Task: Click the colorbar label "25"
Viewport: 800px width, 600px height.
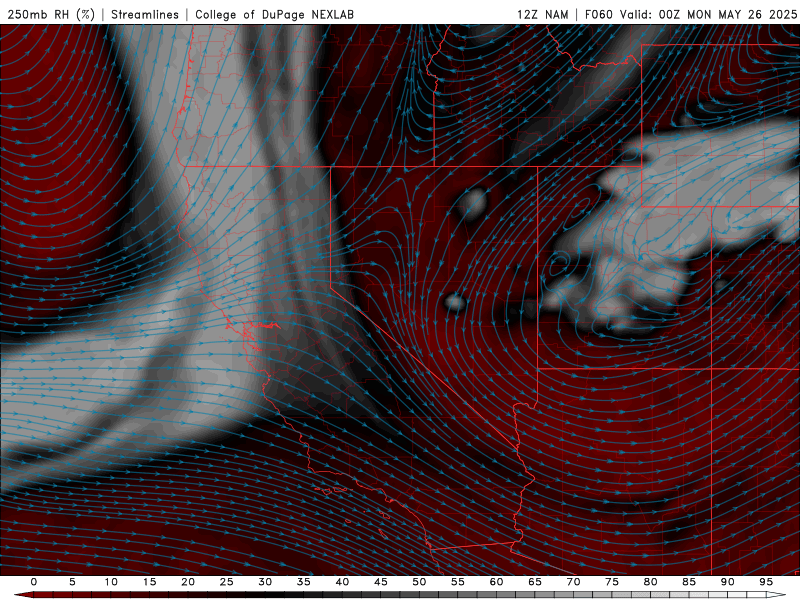Action: tap(227, 582)
